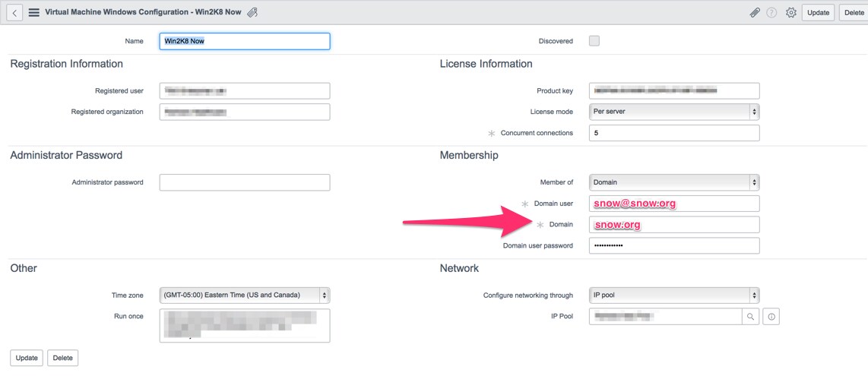Focus the Concurrent connections field
This screenshot has height=376, width=868.
[673, 133]
